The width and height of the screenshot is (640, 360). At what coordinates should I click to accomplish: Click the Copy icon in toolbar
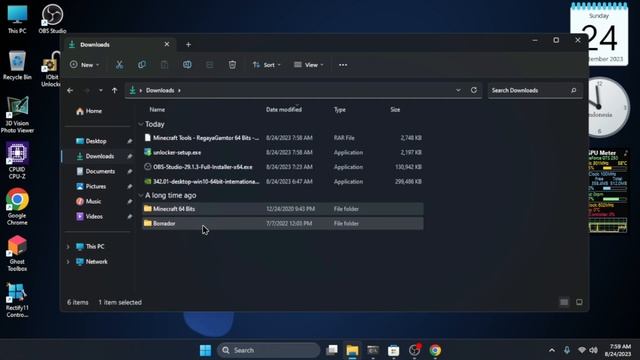point(142,64)
